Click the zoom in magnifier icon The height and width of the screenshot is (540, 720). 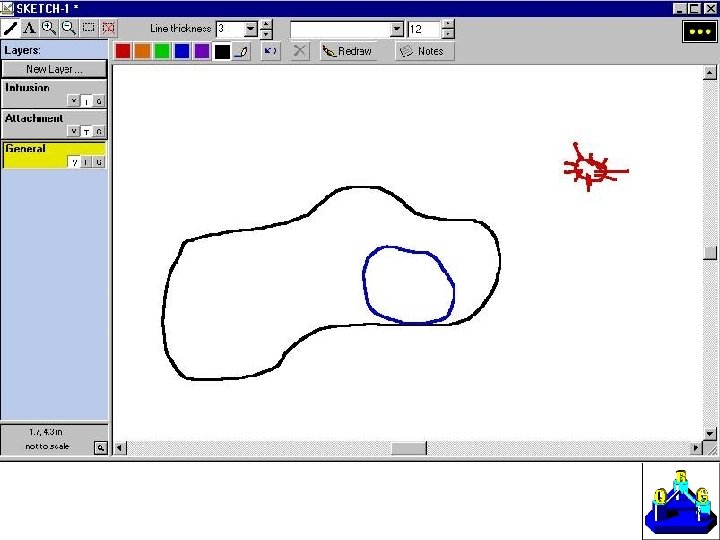[49, 28]
